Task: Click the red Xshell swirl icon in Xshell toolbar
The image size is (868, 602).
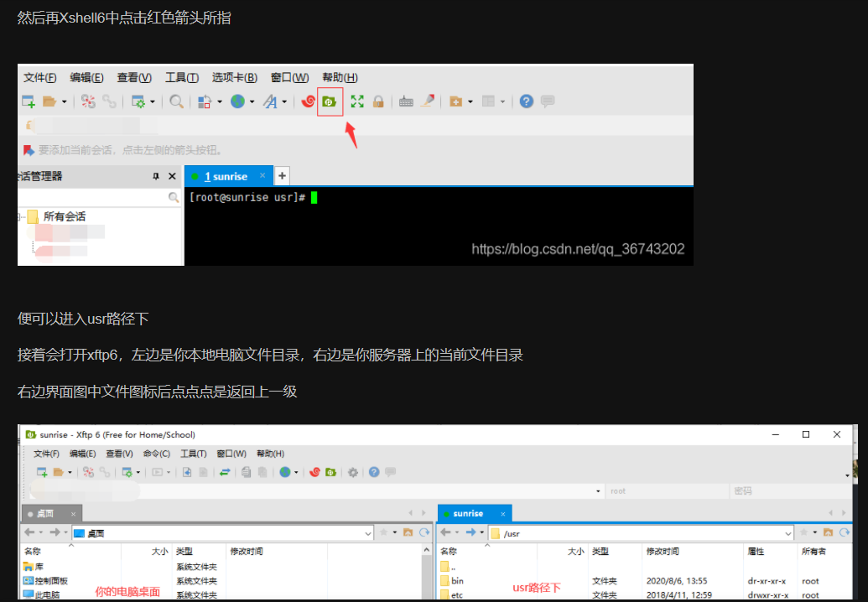Action: [308, 101]
